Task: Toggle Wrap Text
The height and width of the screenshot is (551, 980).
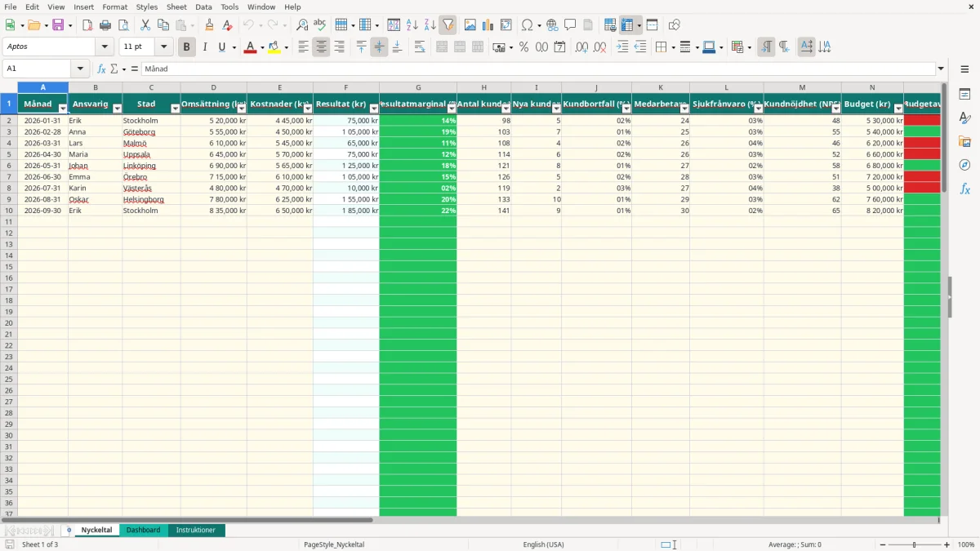Action: click(x=420, y=47)
